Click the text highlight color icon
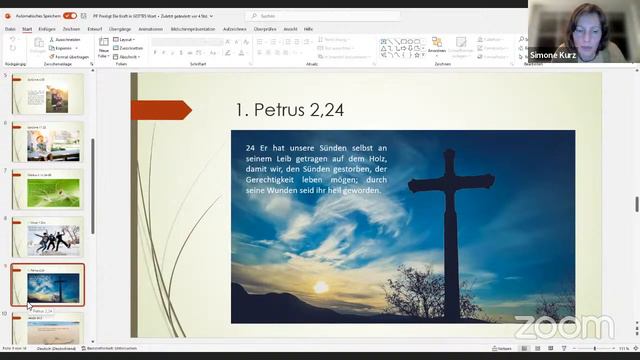 (x=228, y=53)
